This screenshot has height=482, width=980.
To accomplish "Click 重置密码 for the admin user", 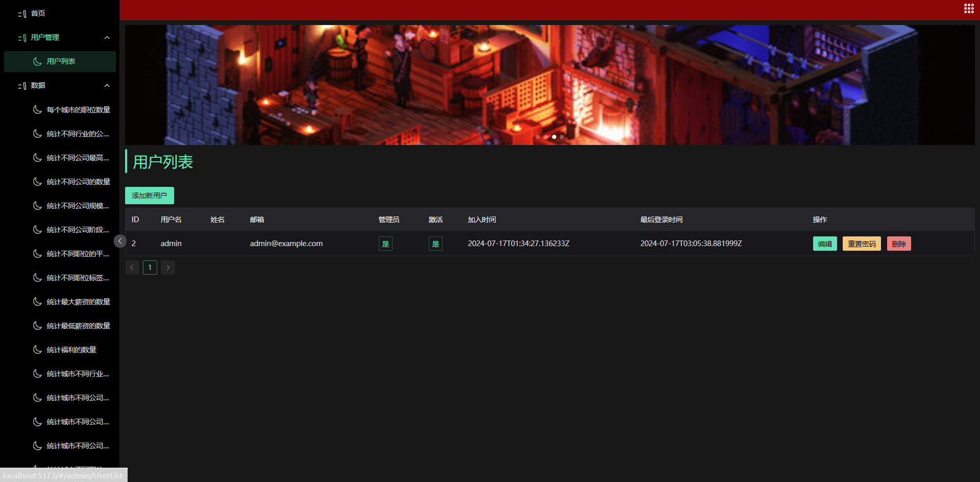I will [862, 244].
